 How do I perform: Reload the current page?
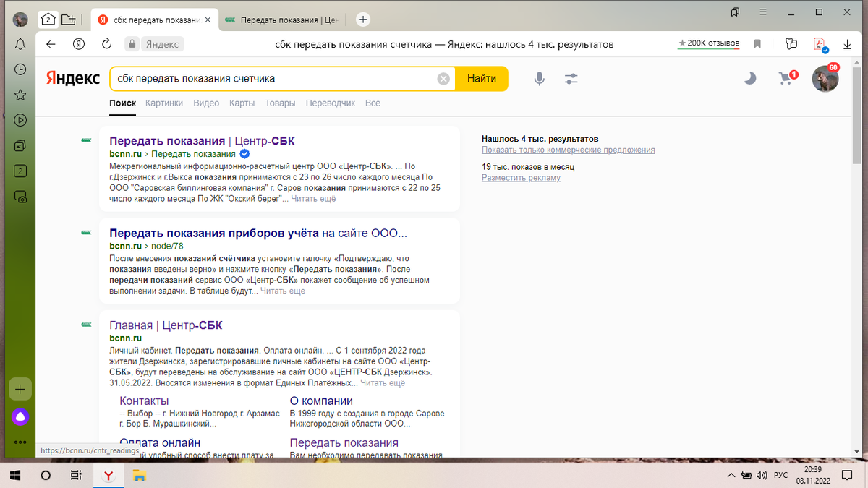pyautogui.click(x=106, y=44)
